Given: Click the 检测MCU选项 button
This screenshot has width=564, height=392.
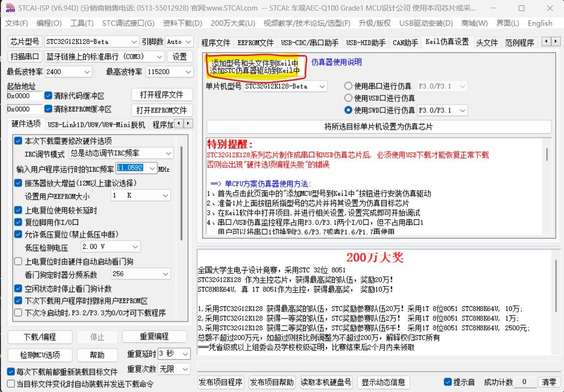Looking at the screenshot, I should click(x=40, y=355).
